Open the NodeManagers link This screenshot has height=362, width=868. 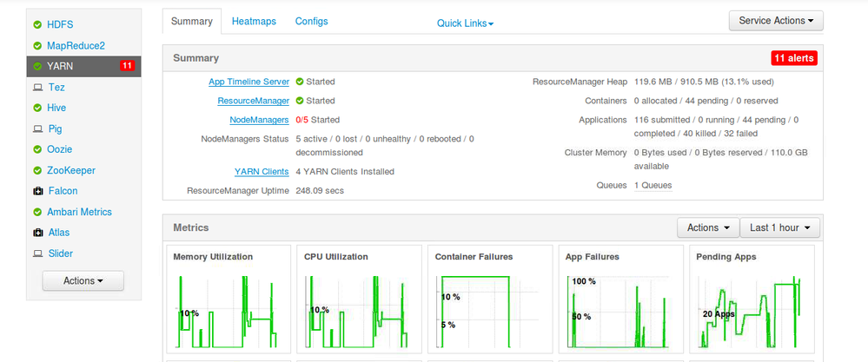(x=259, y=120)
